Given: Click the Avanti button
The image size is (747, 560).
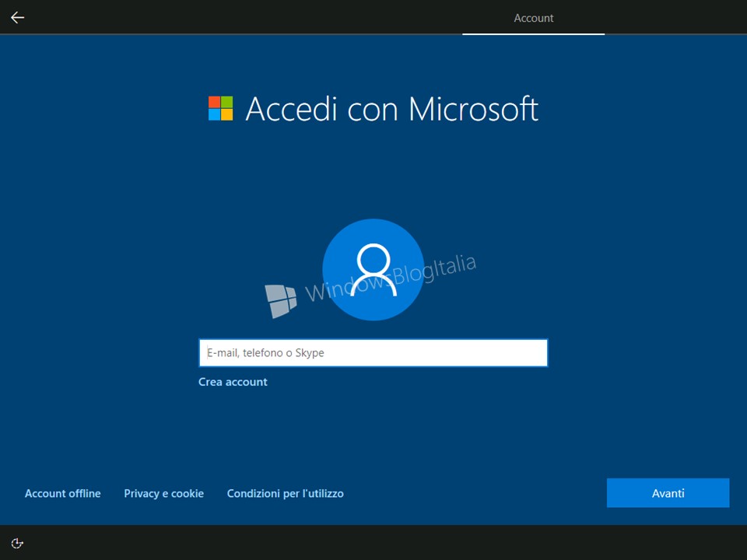Looking at the screenshot, I should [x=668, y=493].
